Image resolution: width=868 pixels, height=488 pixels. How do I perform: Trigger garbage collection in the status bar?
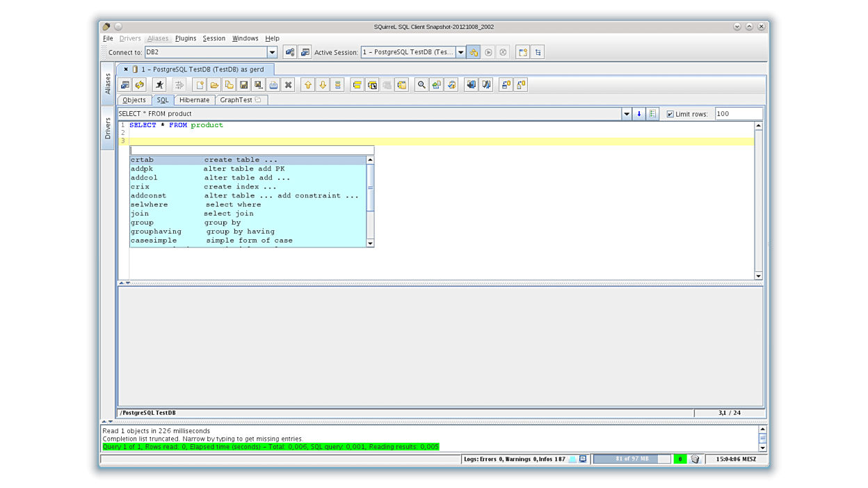[694, 459]
